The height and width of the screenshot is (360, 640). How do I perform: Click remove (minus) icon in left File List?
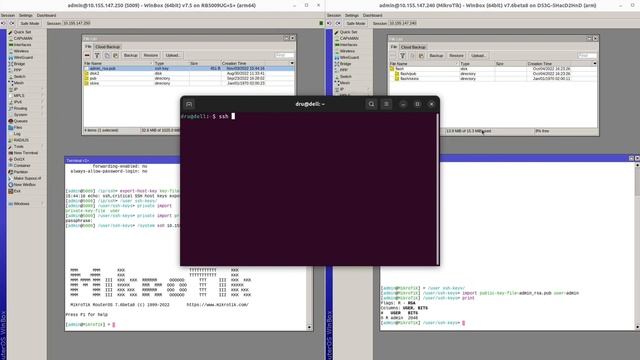point(87,55)
